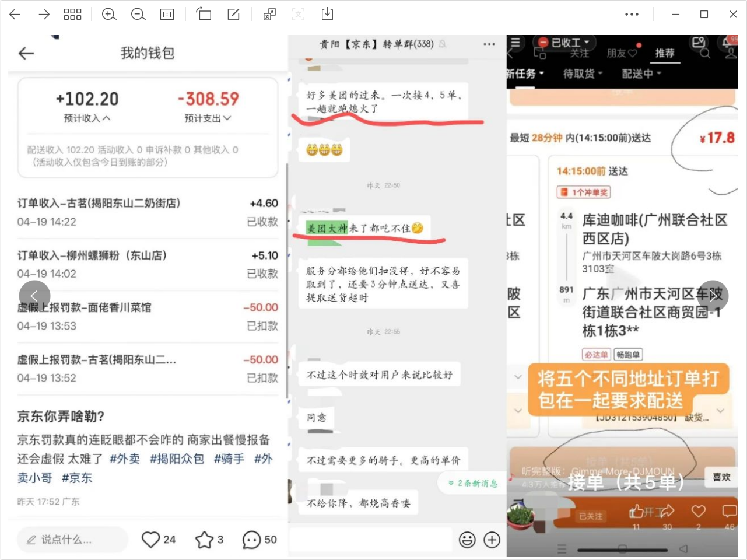Viewport: 747px width, 560px height.
Task: Toggle the star favorite button showing 3
Action: pos(204,540)
